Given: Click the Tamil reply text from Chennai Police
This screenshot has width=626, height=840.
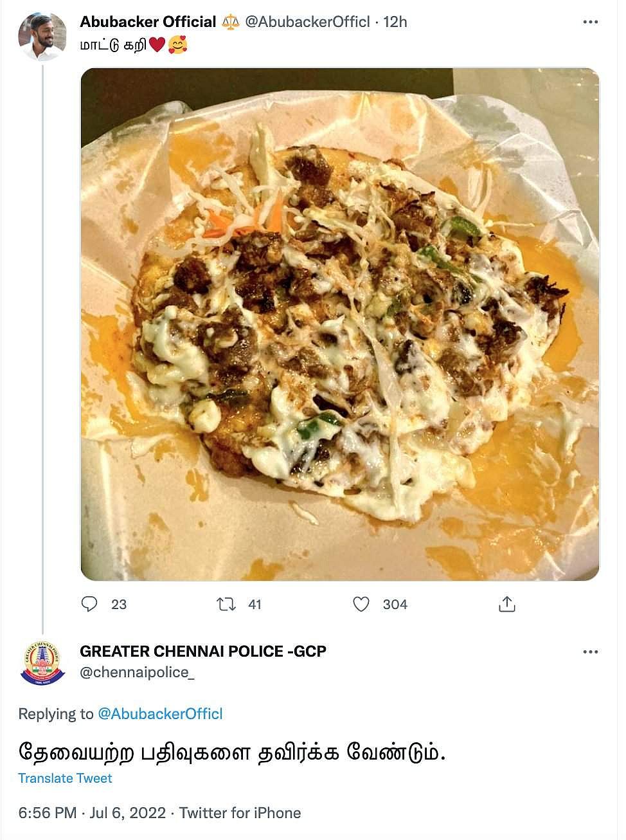Looking at the screenshot, I should (231, 751).
